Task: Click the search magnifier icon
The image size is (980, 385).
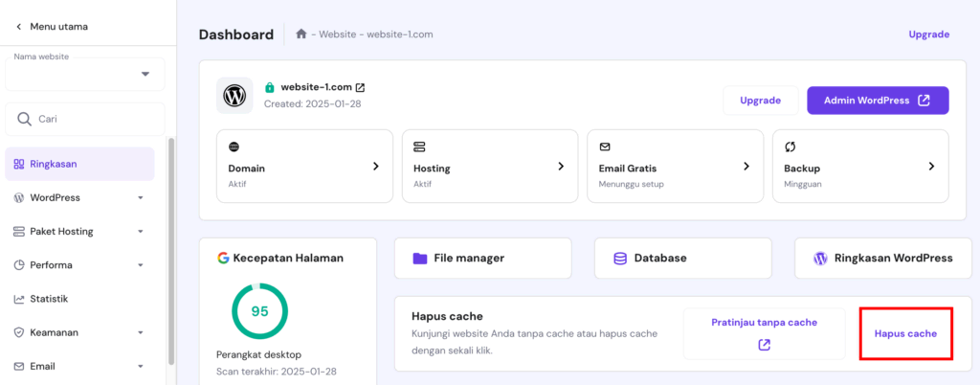Action: click(x=23, y=119)
